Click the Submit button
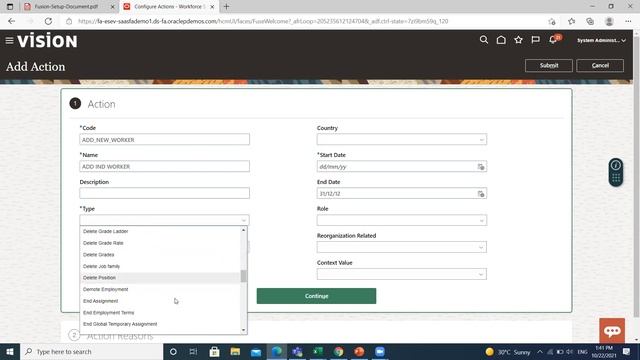640x360 pixels. click(x=549, y=65)
